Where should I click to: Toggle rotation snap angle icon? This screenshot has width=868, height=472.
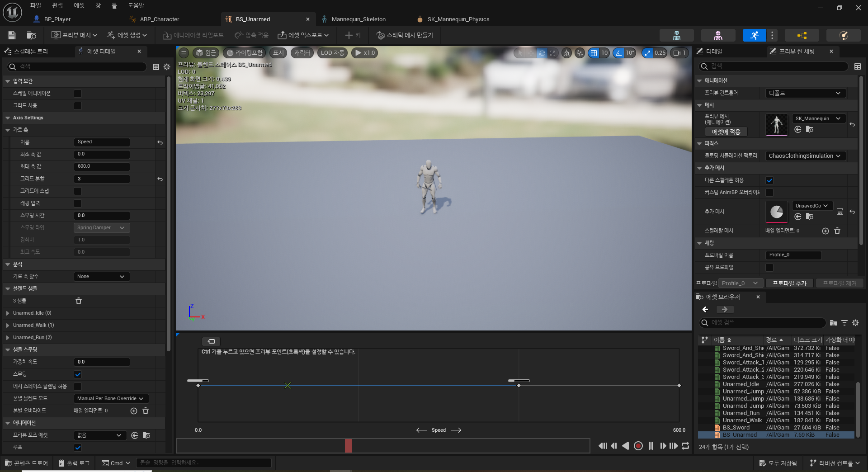tap(618, 53)
